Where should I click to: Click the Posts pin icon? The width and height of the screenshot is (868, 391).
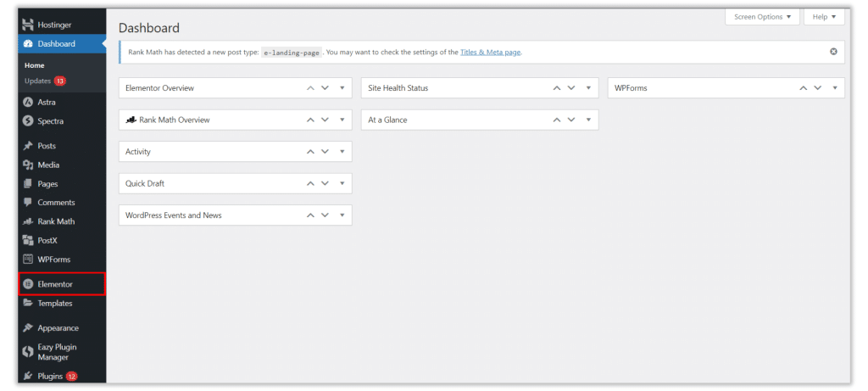(x=28, y=146)
